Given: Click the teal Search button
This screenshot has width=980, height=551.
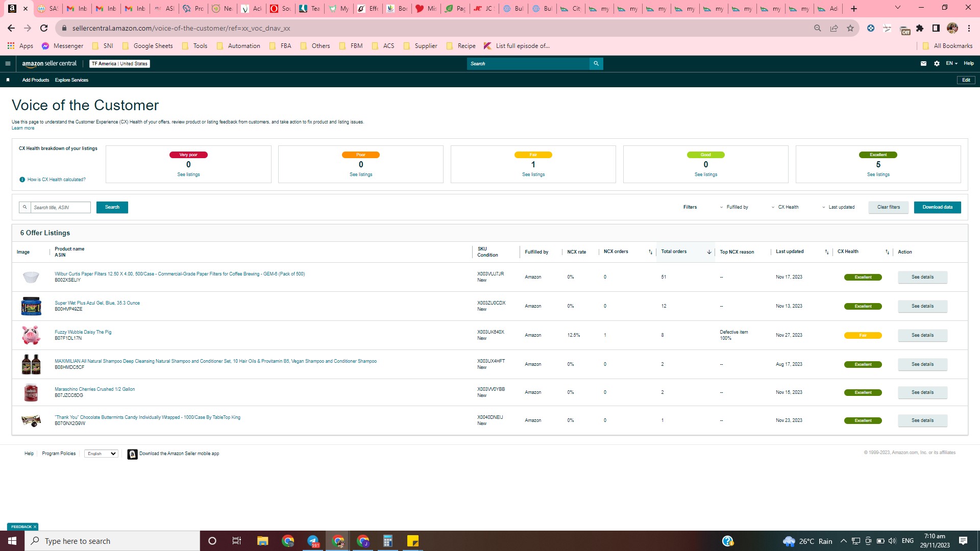Looking at the screenshot, I should coord(112,207).
